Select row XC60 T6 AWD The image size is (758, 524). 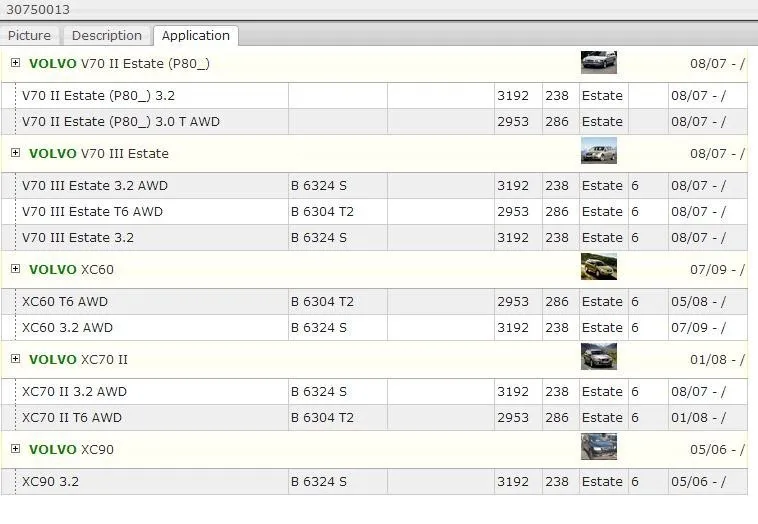point(375,302)
